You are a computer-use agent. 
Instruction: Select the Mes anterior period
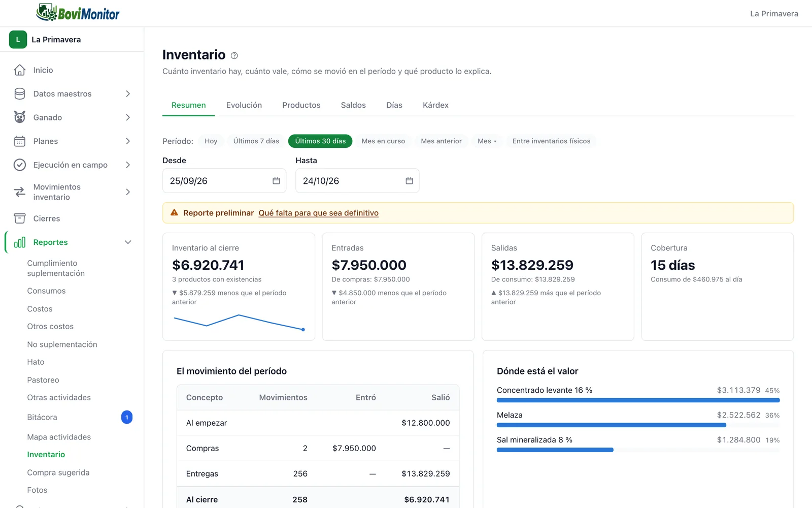coord(441,141)
